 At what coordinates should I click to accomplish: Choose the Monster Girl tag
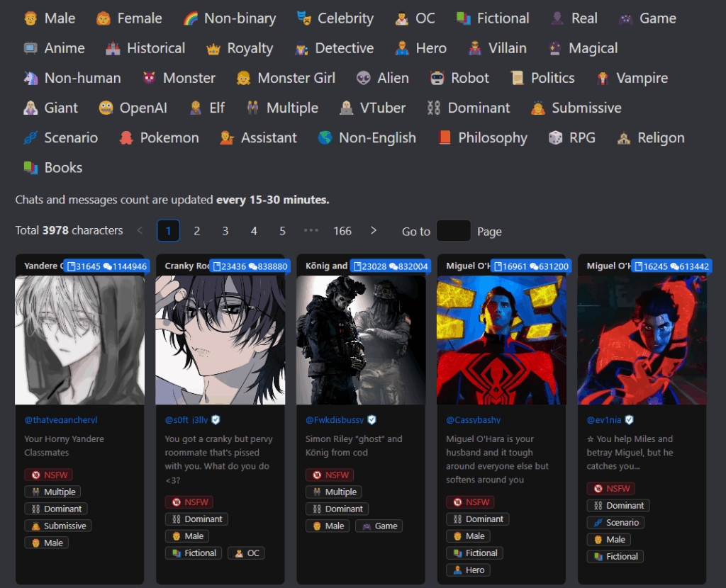tap(286, 78)
